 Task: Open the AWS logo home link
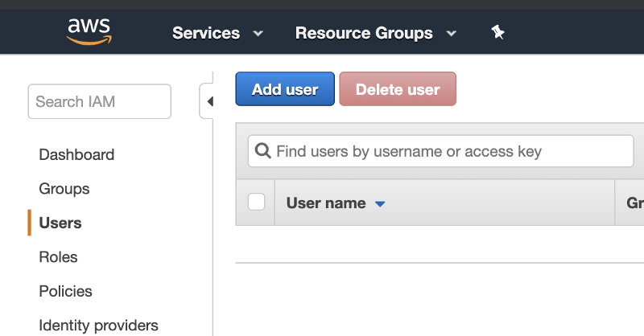click(x=89, y=32)
